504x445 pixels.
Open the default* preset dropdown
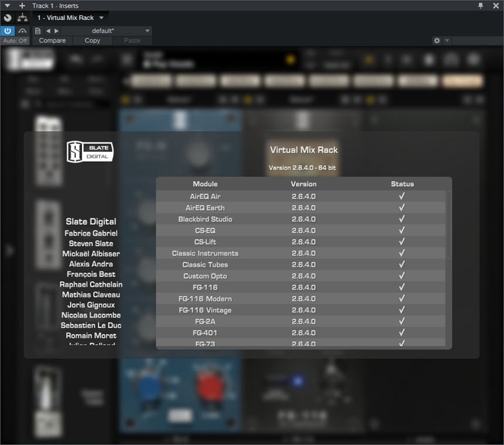pyautogui.click(x=106, y=31)
